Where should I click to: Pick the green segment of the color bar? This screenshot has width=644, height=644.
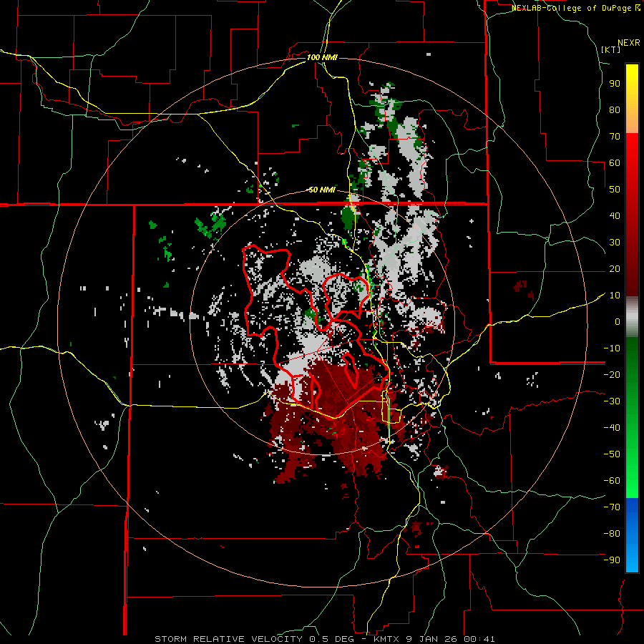632,417
